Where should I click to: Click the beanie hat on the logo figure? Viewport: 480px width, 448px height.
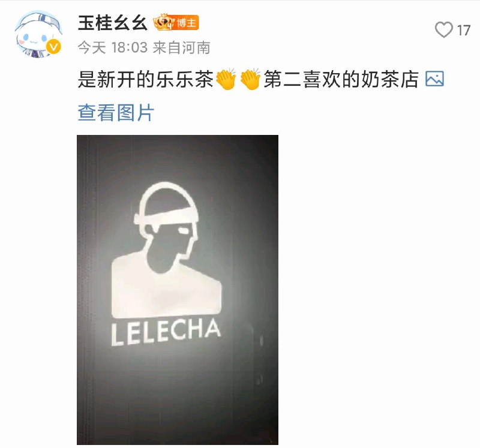click(x=167, y=203)
